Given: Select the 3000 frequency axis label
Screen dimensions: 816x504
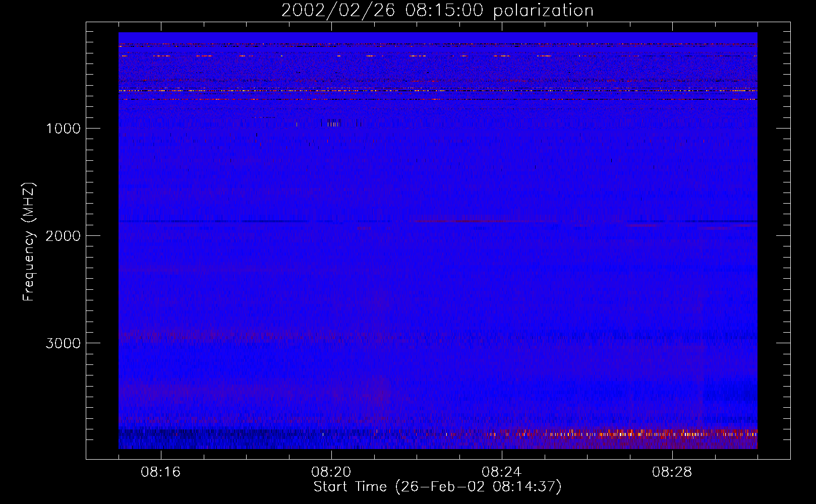Looking at the screenshot, I should point(63,343).
